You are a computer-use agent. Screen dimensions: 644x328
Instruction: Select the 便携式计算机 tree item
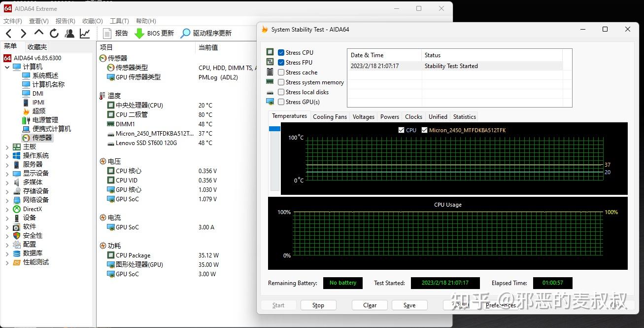pyautogui.click(x=47, y=129)
